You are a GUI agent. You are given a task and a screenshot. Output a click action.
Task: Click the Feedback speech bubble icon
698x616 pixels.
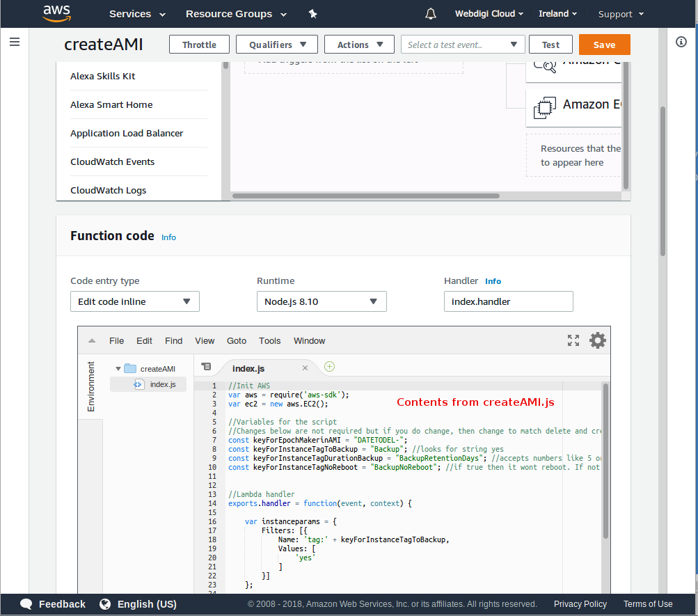26,604
